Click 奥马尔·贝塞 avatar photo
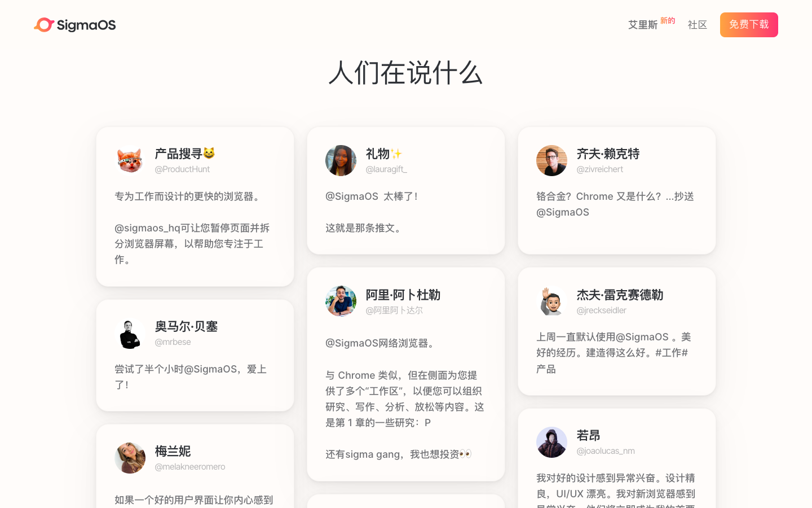Viewport: 812px width, 508px height. [x=129, y=334]
